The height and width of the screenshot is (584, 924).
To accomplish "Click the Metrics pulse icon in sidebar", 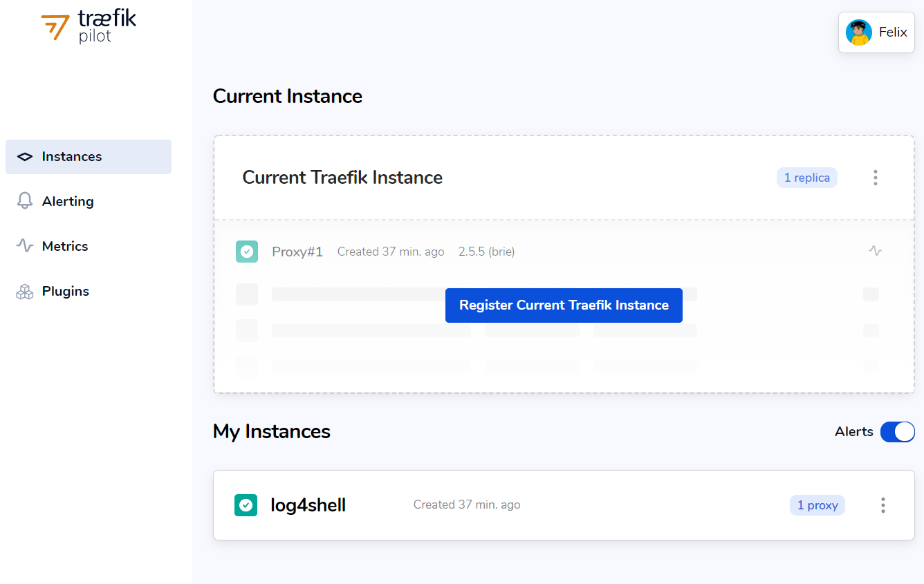I will [x=25, y=246].
